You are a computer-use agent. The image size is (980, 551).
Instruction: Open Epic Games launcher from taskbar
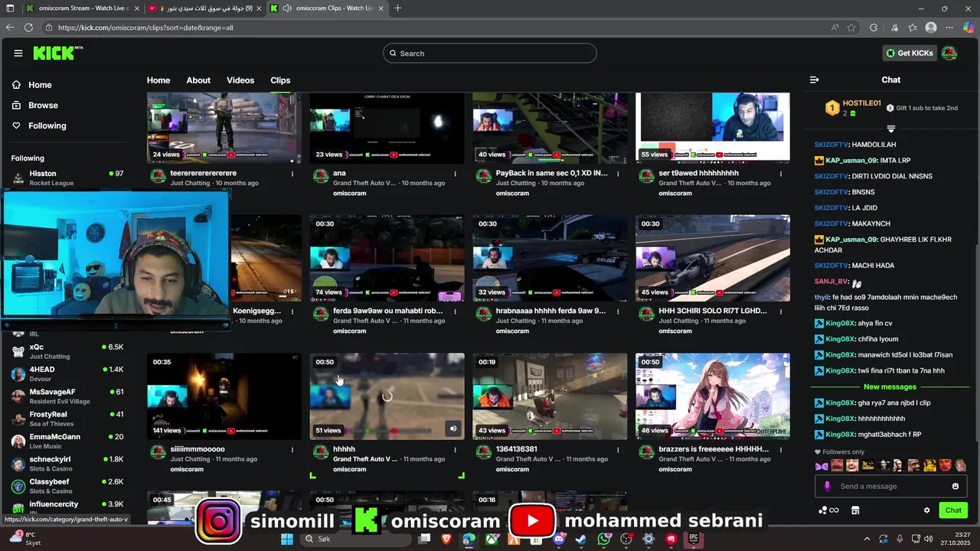[694, 539]
